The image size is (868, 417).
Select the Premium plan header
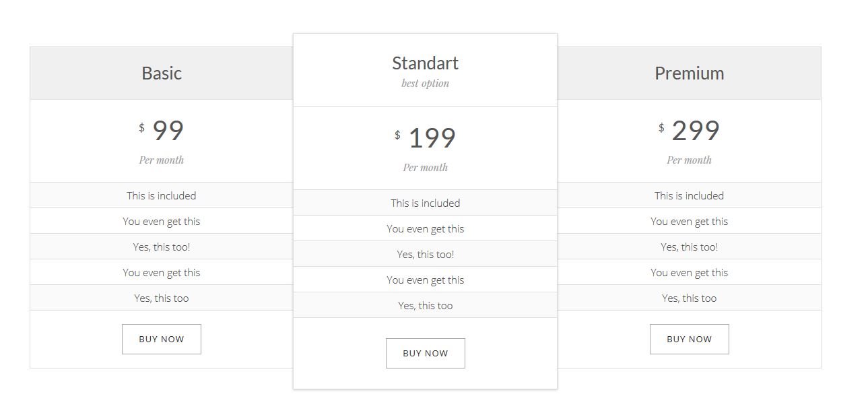689,73
